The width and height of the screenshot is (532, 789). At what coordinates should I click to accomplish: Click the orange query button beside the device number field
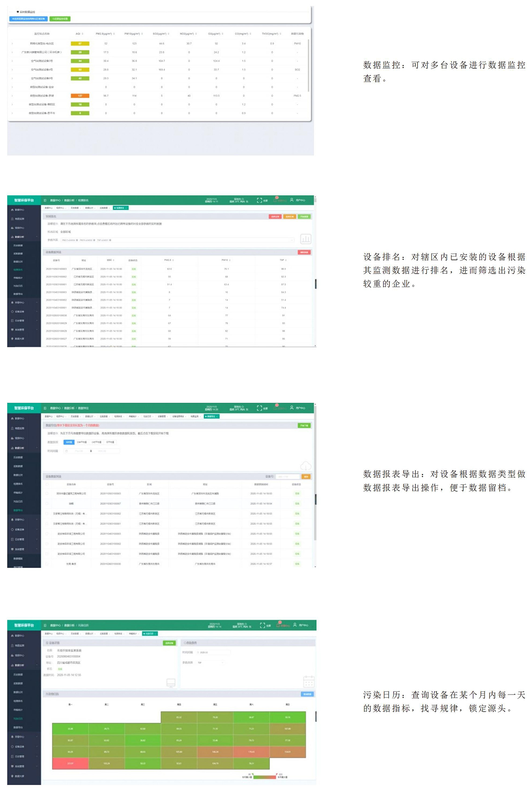[306, 477]
